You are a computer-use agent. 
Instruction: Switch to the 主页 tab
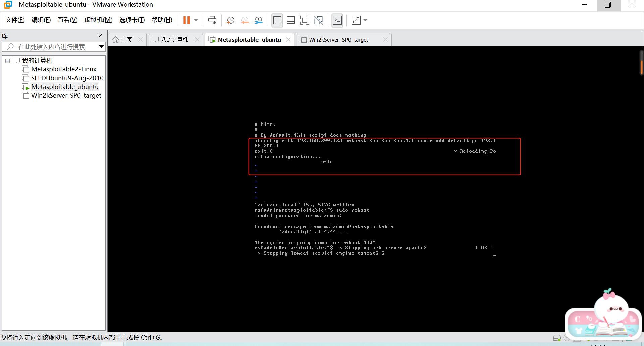click(x=127, y=40)
